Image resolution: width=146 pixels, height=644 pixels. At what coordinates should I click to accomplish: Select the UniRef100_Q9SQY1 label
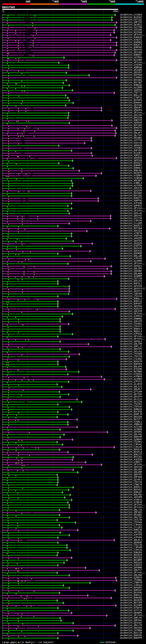[131, 266]
